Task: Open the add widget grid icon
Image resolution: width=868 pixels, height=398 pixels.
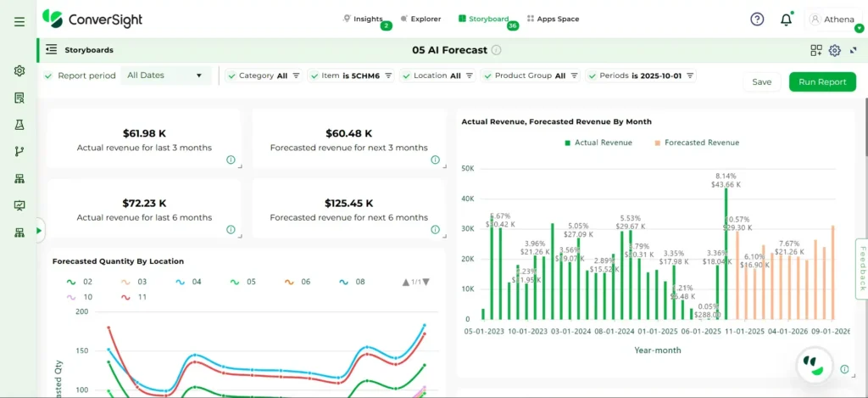Action: coord(816,50)
